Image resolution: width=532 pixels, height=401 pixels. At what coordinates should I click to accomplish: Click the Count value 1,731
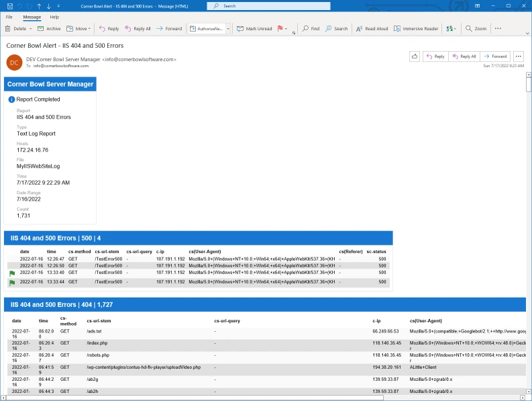pyautogui.click(x=23, y=216)
